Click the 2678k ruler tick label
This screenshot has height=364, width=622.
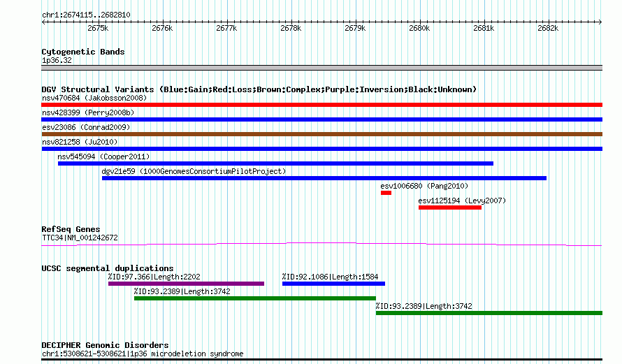[x=291, y=28]
